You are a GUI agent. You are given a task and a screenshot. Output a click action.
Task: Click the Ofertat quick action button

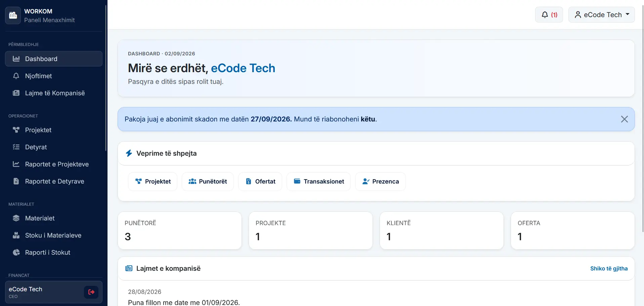point(260,182)
